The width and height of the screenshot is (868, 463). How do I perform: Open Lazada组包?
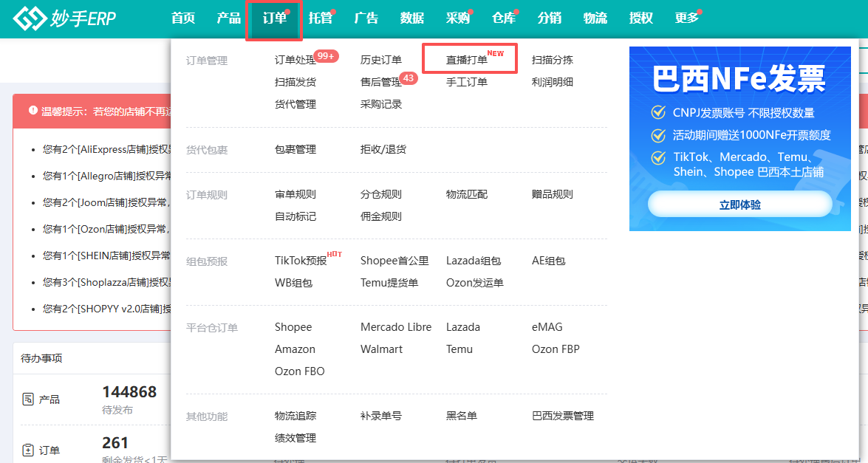(474, 261)
